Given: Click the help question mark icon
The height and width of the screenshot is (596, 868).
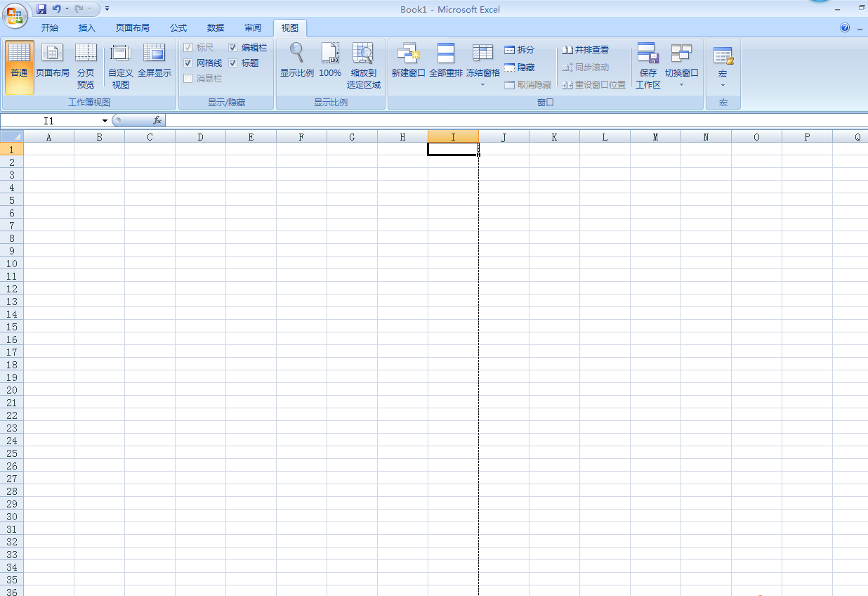Looking at the screenshot, I should [845, 28].
